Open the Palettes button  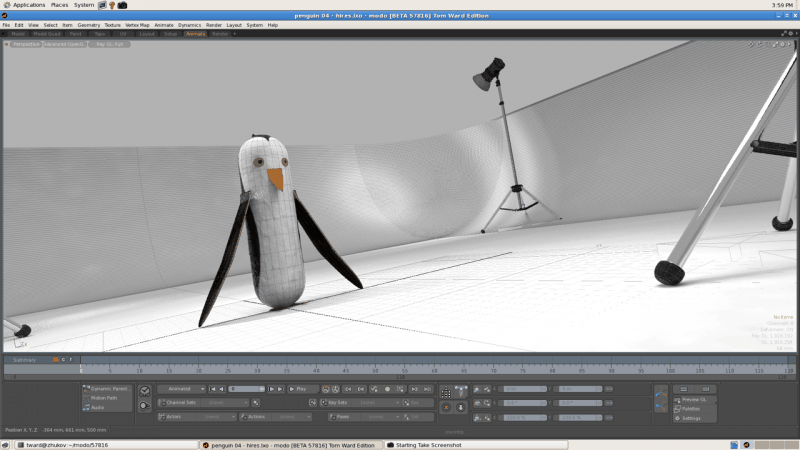[x=694, y=409]
